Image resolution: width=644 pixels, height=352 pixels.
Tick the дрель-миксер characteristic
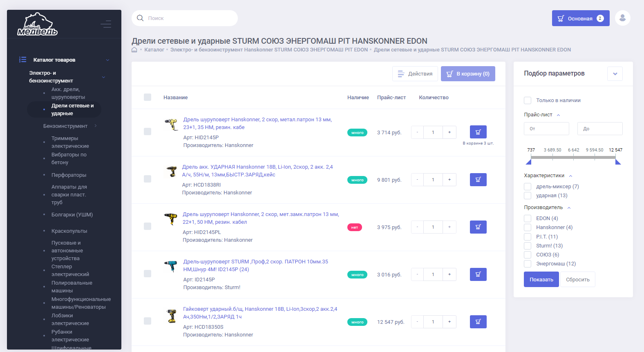pos(528,187)
